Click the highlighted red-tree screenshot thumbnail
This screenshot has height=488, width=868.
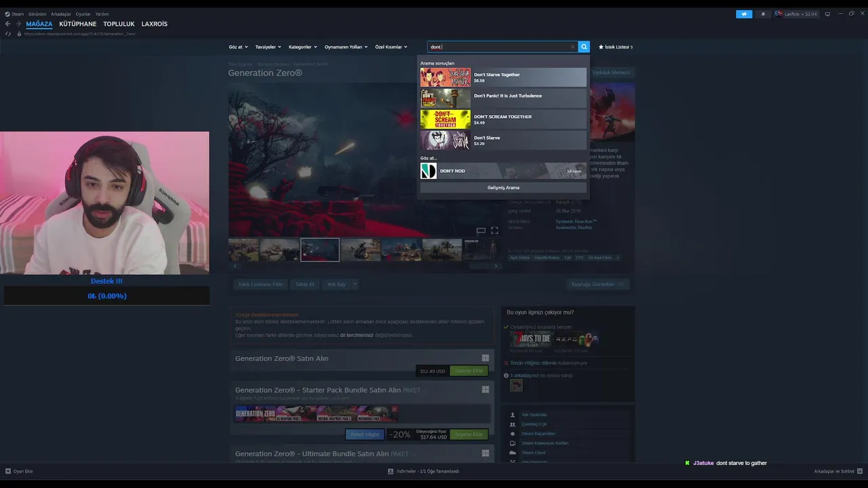319,249
